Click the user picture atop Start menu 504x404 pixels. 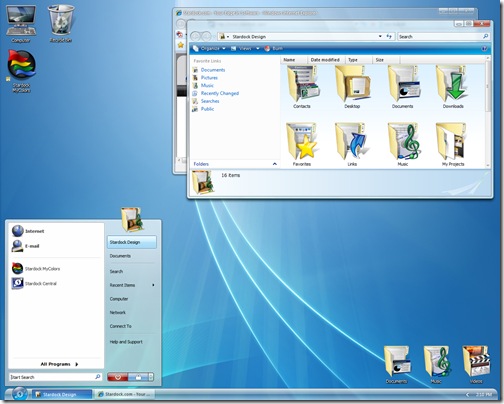pos(132,219)
